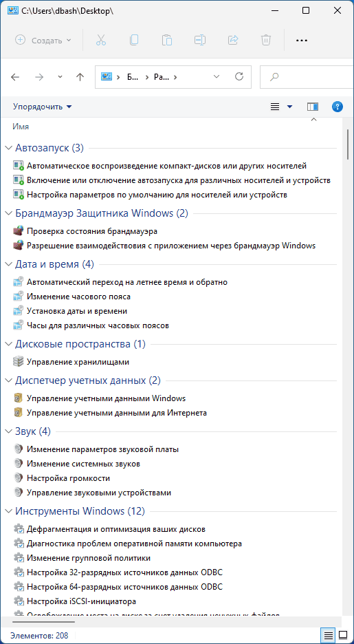
Task: Open Разрешение взаимодействия с приложением через брандмауэр
Action: coord(171,246)
